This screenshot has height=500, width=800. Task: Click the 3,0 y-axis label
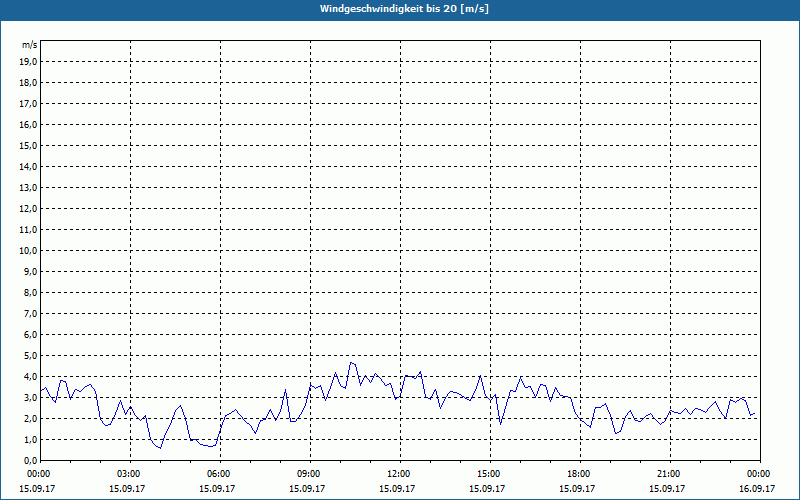(x=30, y=397)
